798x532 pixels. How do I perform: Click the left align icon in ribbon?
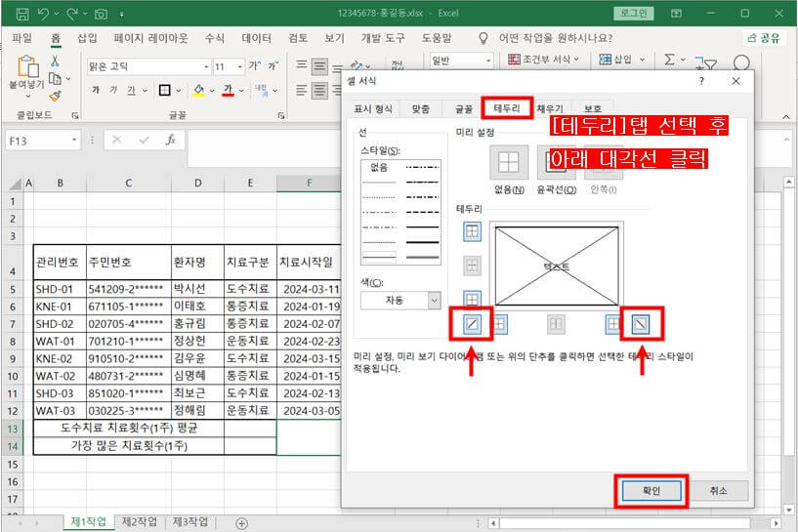pos(301,91)
